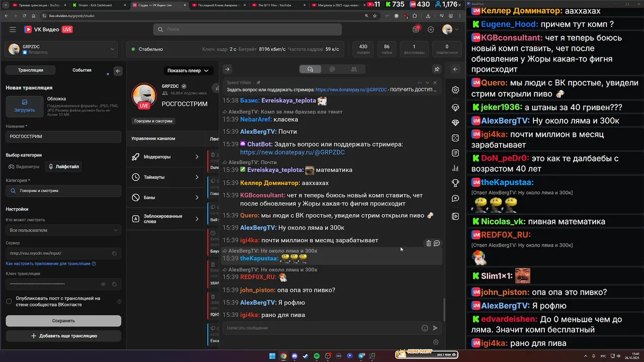
Task: Open statistics bar chart icon in sidebar
Action: point(455,168)
